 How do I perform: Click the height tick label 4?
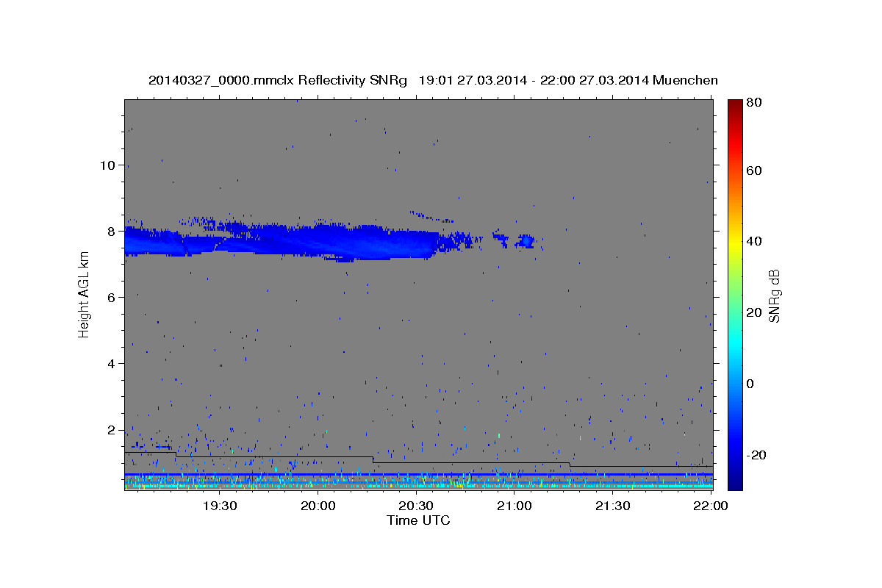[x=111, y=363]
